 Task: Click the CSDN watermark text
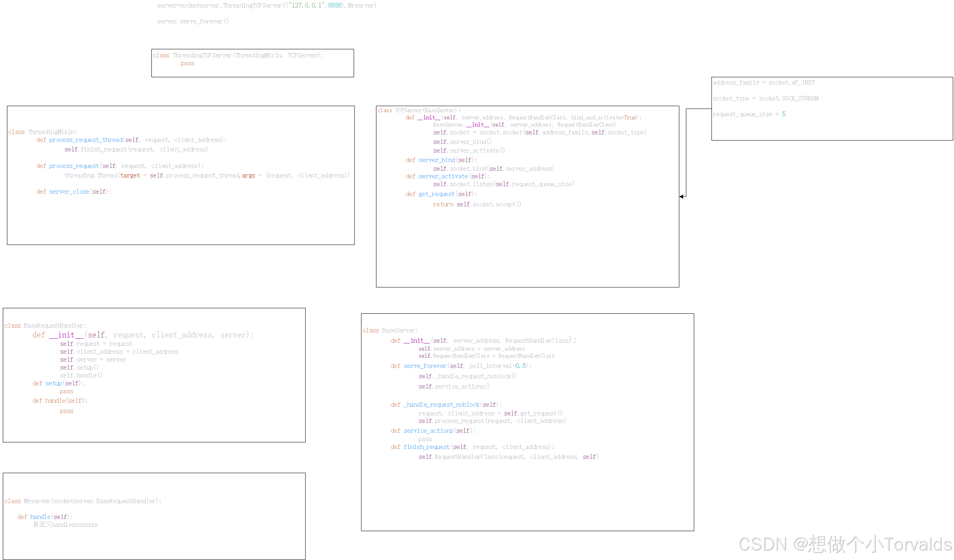tap(845, 544)
